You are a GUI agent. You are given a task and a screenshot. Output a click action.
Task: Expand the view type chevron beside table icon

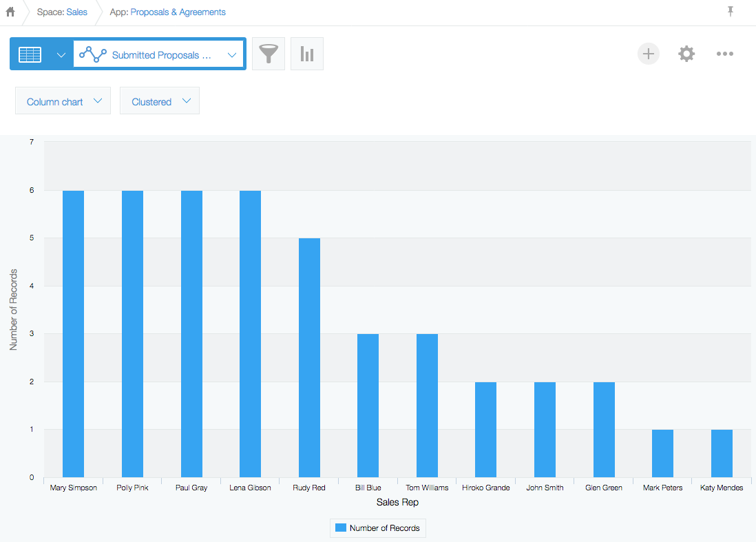coord(61,55)
